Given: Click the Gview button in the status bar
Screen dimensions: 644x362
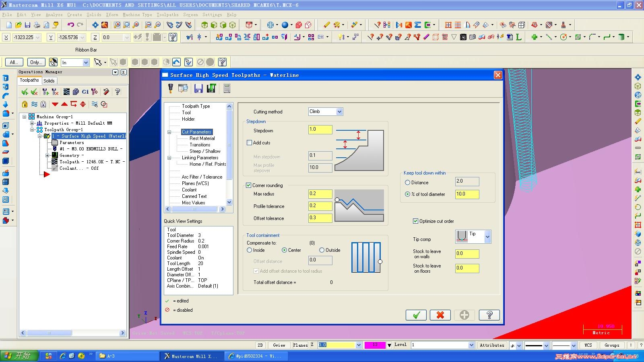Looking at the screenshot, I should (x=279, y=345).
